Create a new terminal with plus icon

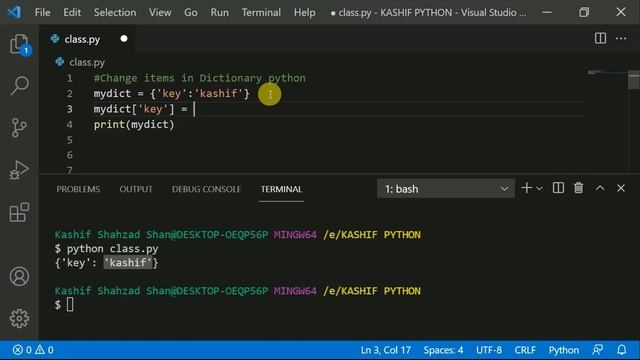527,188
